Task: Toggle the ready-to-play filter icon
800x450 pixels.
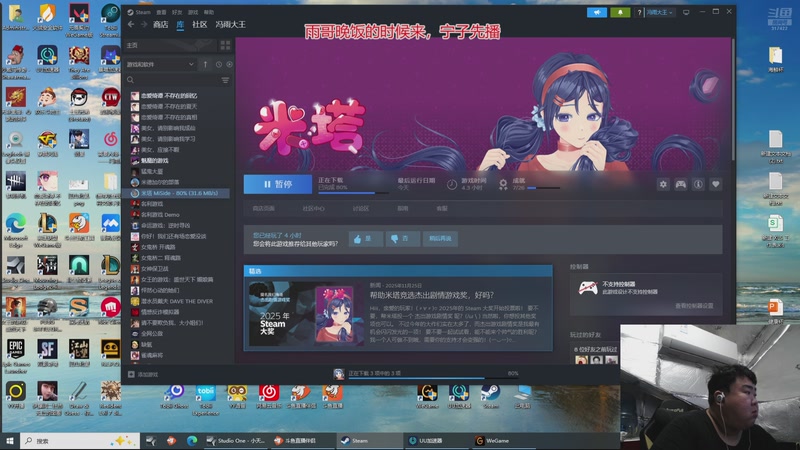Action: [x=229, y=64]
